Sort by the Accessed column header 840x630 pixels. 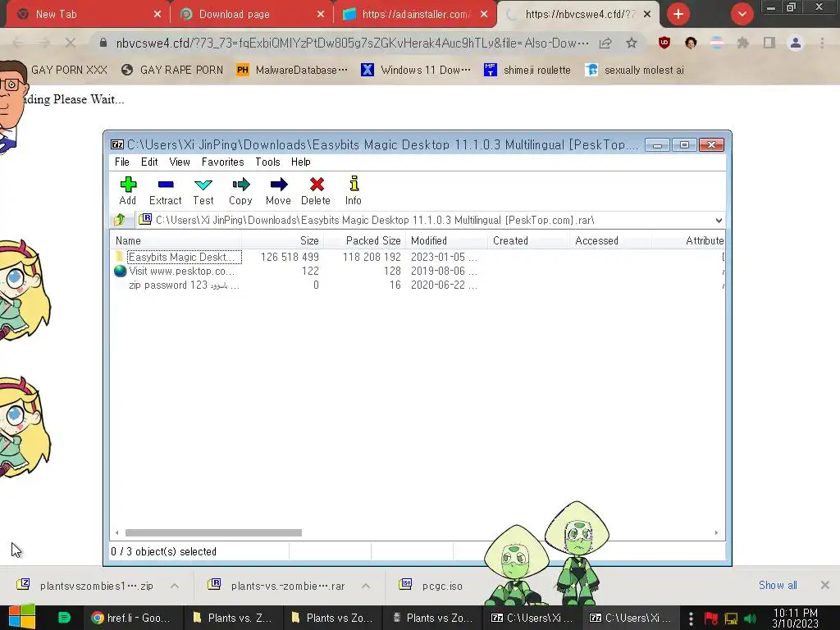[610, 240]
